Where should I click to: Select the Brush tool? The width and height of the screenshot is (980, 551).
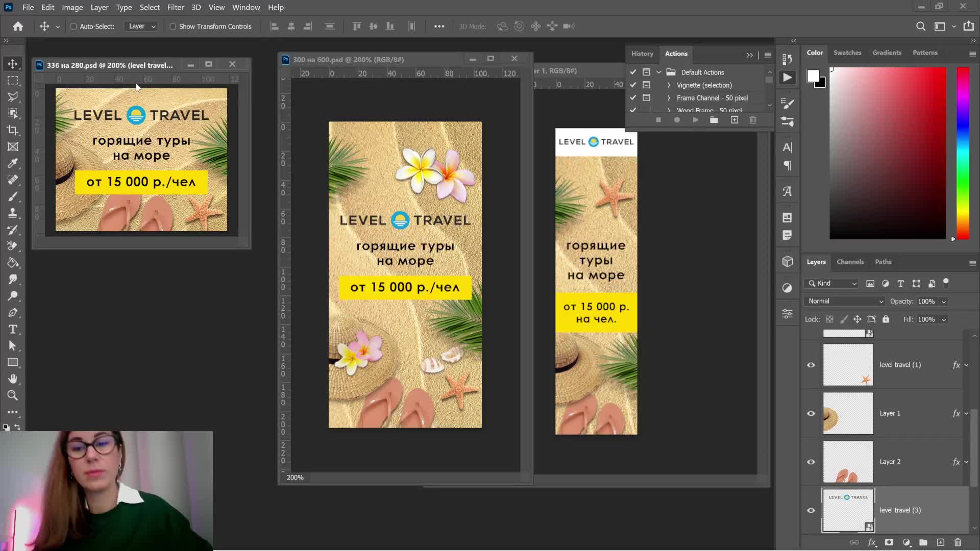tap(13, 196)
